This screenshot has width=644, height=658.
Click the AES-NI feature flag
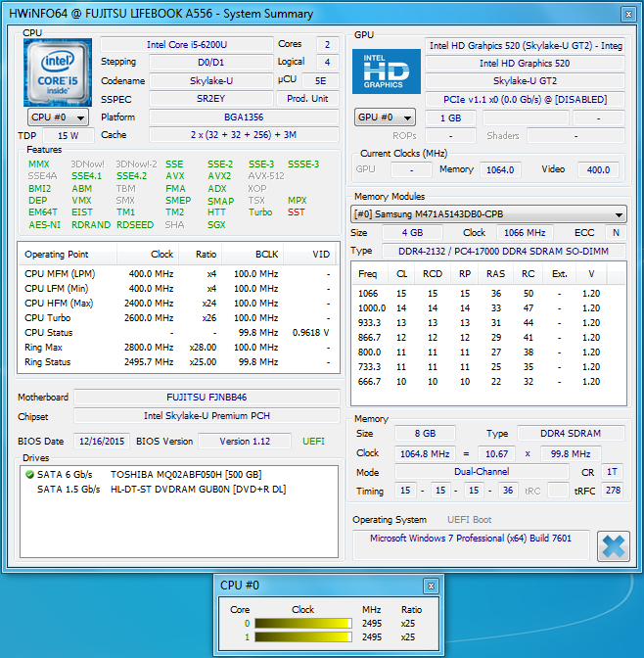pos(44,225)
